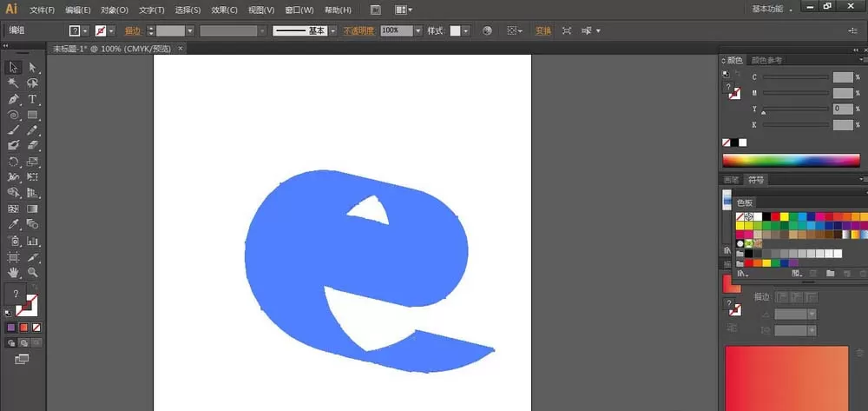
Task: Select the Slice tool
Action: pyautogui.click(x=33, y=257)
